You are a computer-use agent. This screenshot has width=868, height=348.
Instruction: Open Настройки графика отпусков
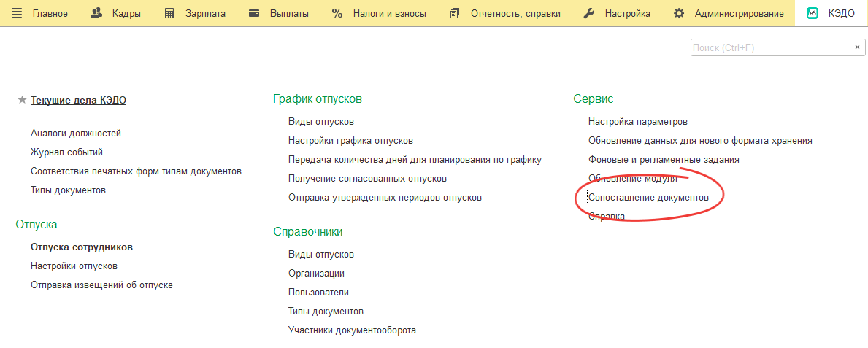tap(351, 141)
